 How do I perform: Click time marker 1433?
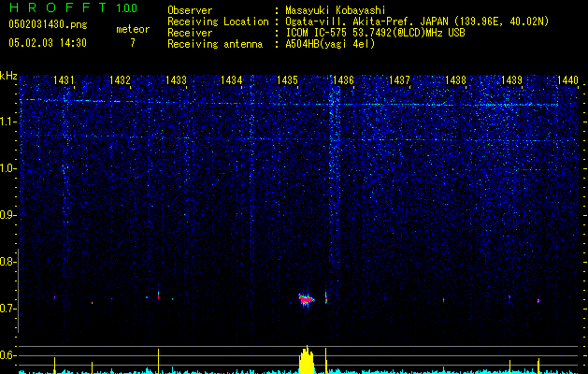(176, 79)
